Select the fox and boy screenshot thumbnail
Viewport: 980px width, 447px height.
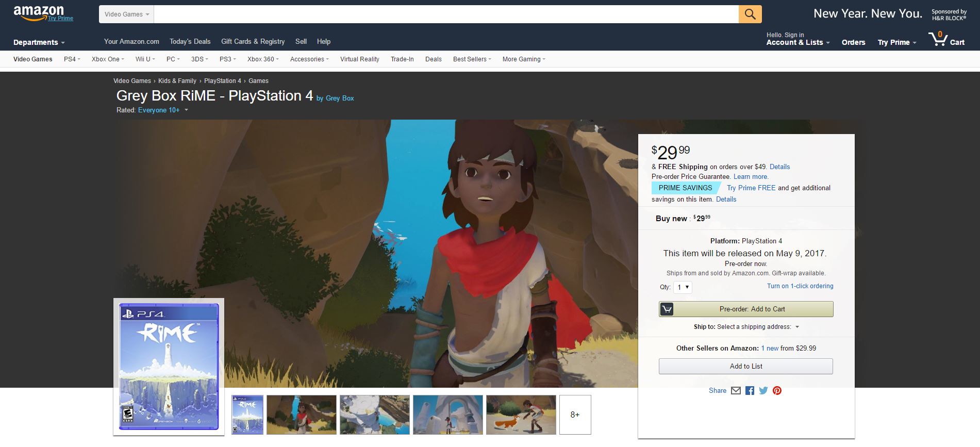521,415
